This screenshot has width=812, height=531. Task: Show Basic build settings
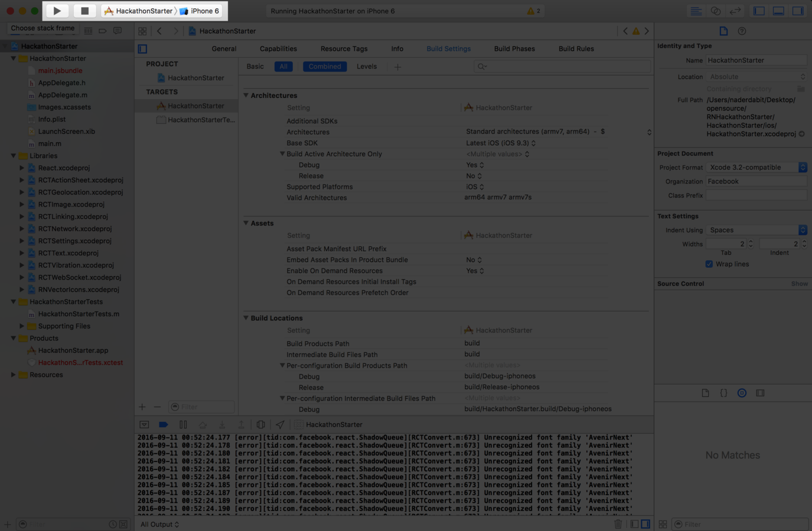coord(255,67)
